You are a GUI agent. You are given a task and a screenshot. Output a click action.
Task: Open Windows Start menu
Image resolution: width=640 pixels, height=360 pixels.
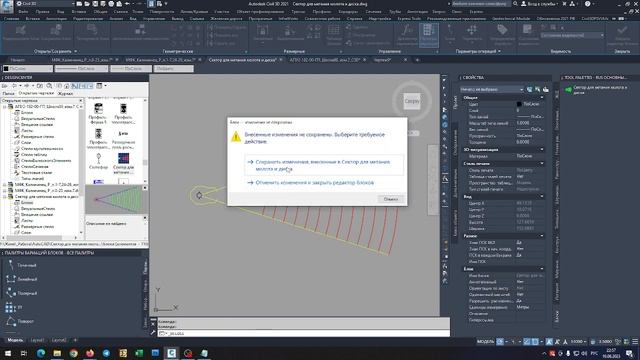click(x=7, y=353)
